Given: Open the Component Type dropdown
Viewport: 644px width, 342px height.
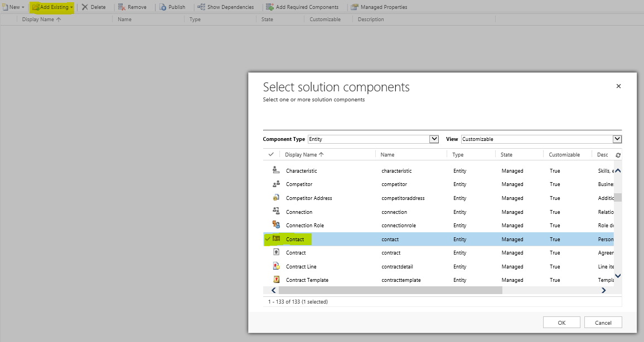Looking at the screenshot, I should [435, 139].
